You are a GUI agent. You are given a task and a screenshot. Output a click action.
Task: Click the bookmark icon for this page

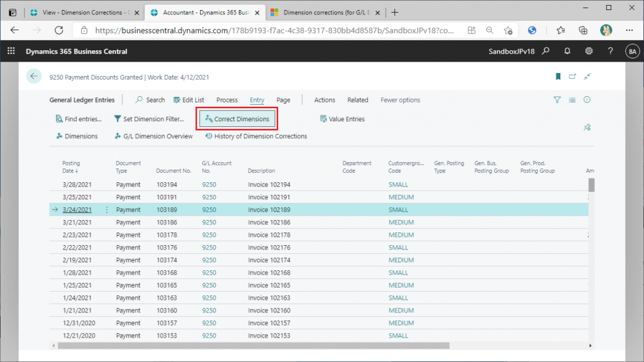[558, 76]
